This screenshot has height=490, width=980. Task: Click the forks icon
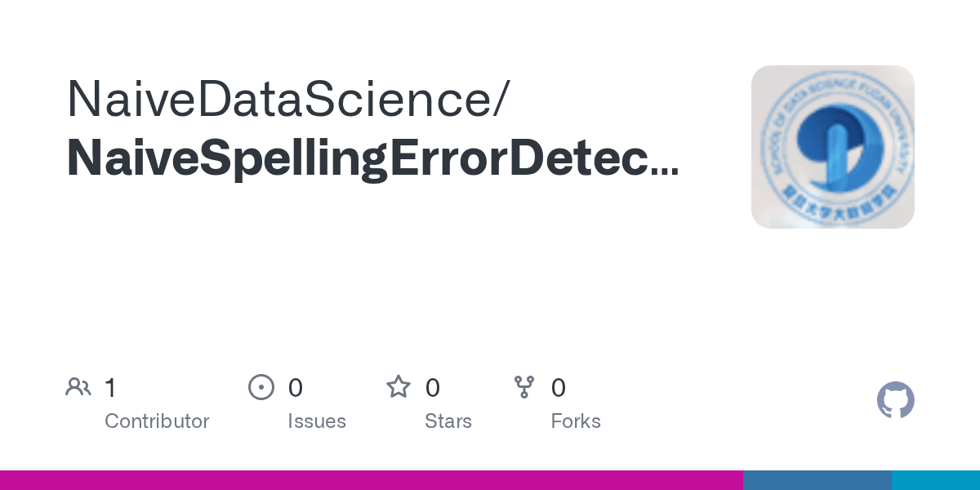(523, 387)
